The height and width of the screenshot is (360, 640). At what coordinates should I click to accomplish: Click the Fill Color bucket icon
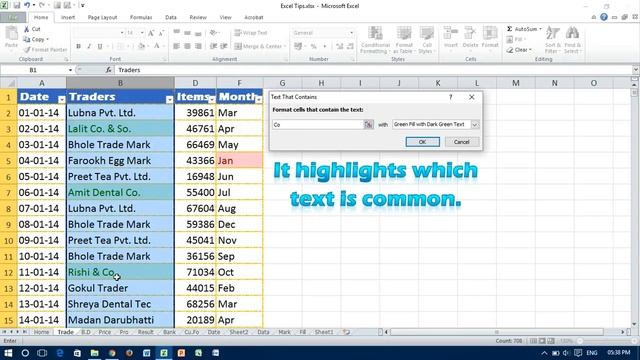[x=141, y=47]
